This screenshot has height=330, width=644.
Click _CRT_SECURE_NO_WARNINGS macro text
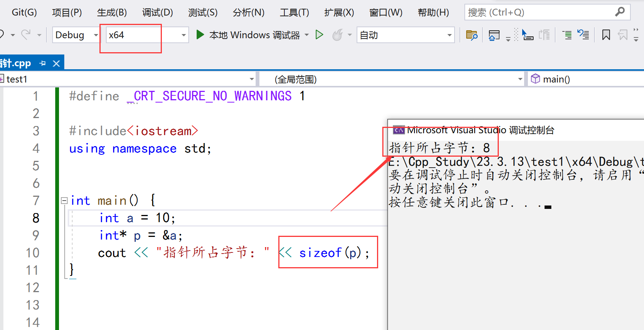[x=209, y=96]
